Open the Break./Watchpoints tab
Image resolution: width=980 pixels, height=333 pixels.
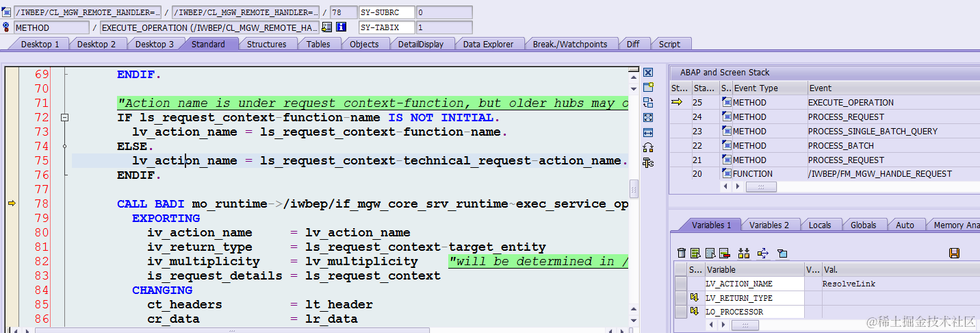coord(570,44)
